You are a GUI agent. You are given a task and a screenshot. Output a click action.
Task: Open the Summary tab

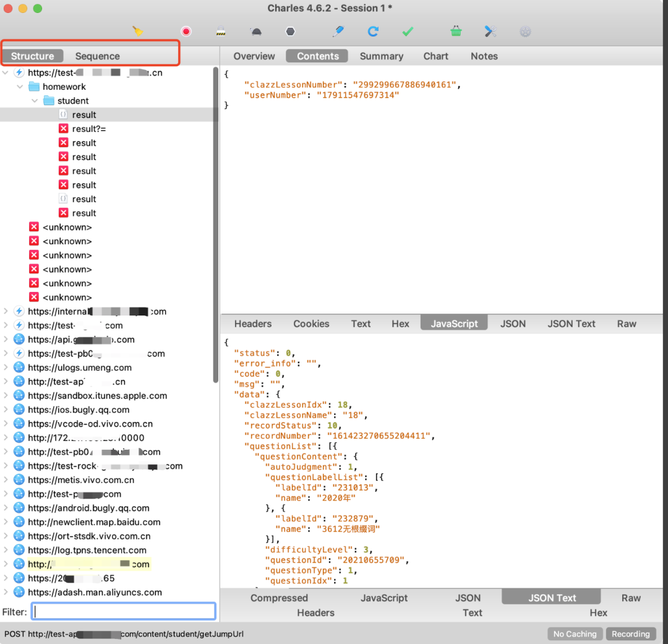[381, 56]
